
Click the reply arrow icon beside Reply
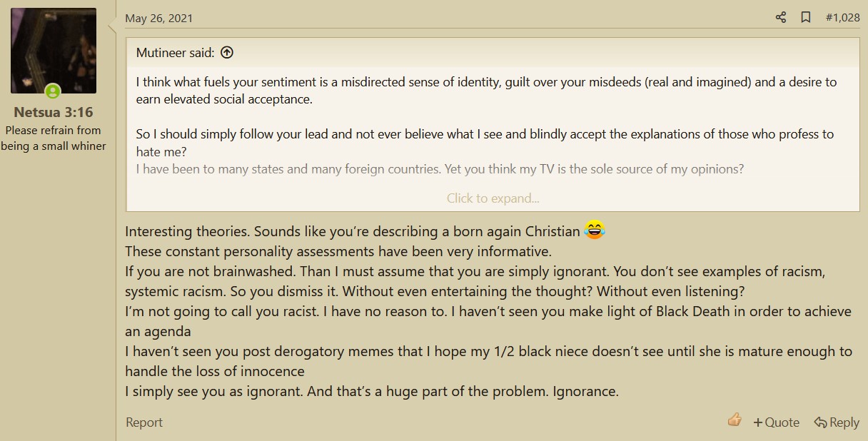coord(820,422)
